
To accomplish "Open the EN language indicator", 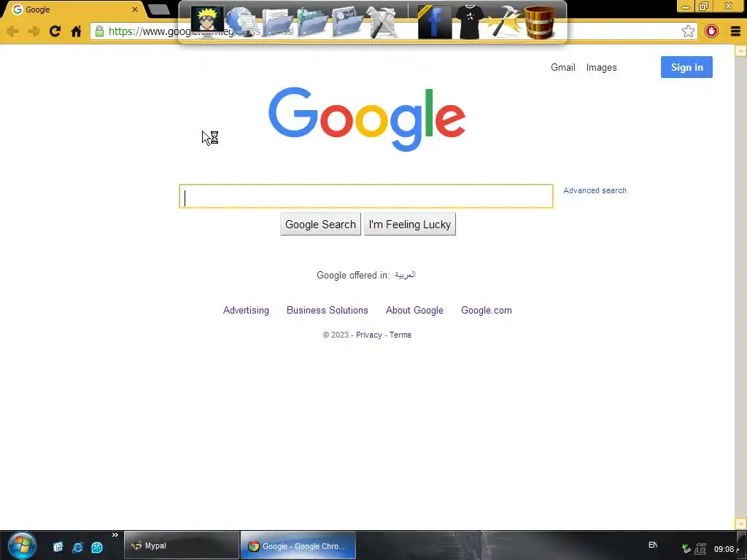I will click(x=653, y=545).
